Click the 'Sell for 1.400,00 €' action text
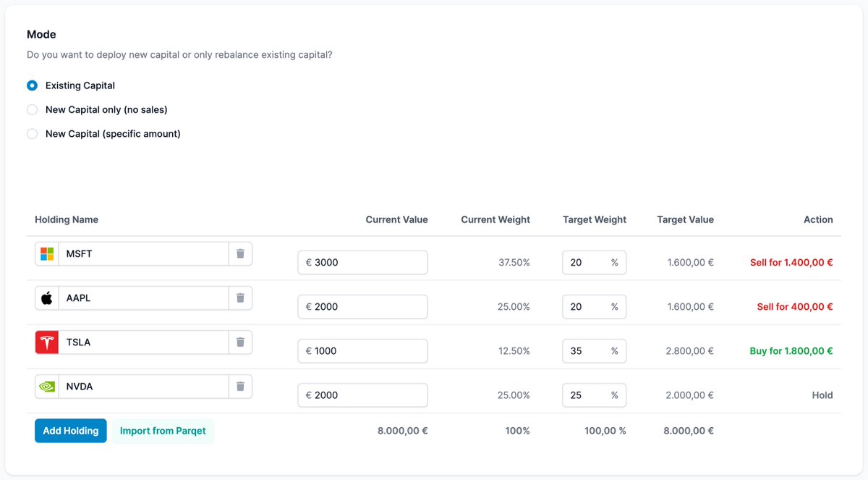The height and width of the screenshot is (480, 868). tap(791, 263)
